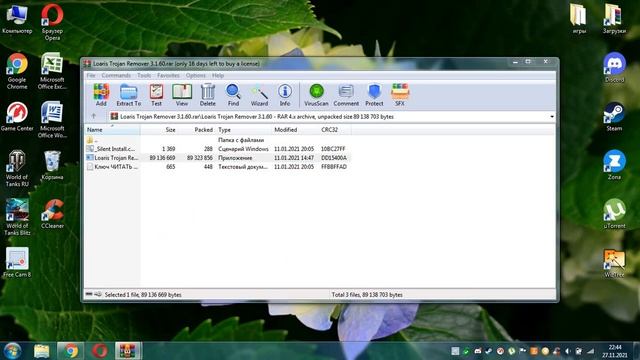Screen dimensions: 640x360
Task: Open Google Chrome desktop shortcut
Action: pos(17,71)
